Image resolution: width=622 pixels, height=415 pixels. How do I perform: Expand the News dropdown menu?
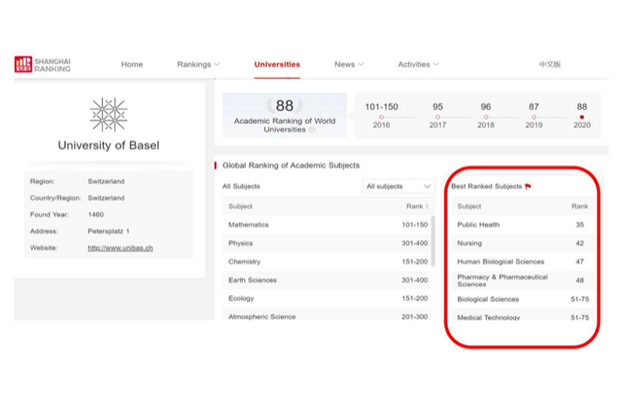[x=349, y=64]
